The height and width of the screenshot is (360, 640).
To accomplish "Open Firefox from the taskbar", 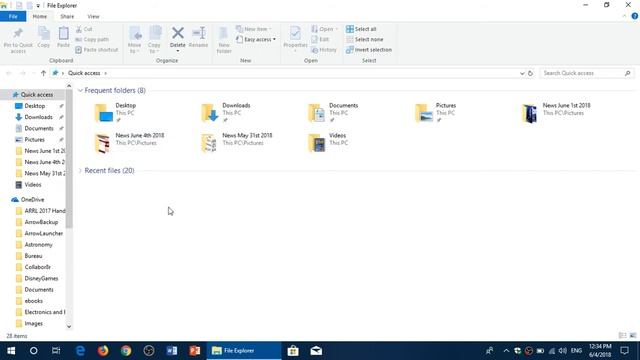I will pos(103,351).
